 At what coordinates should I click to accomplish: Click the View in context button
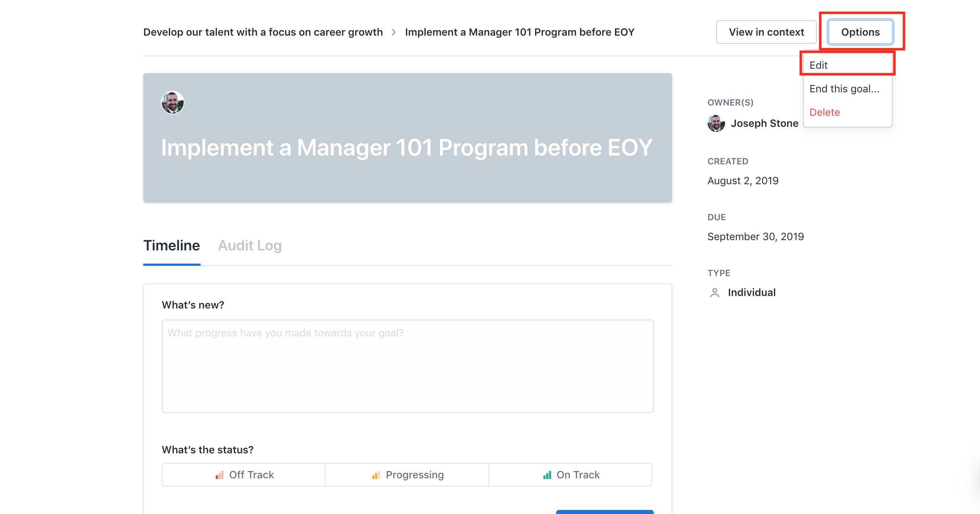click(x=766, y=32)
